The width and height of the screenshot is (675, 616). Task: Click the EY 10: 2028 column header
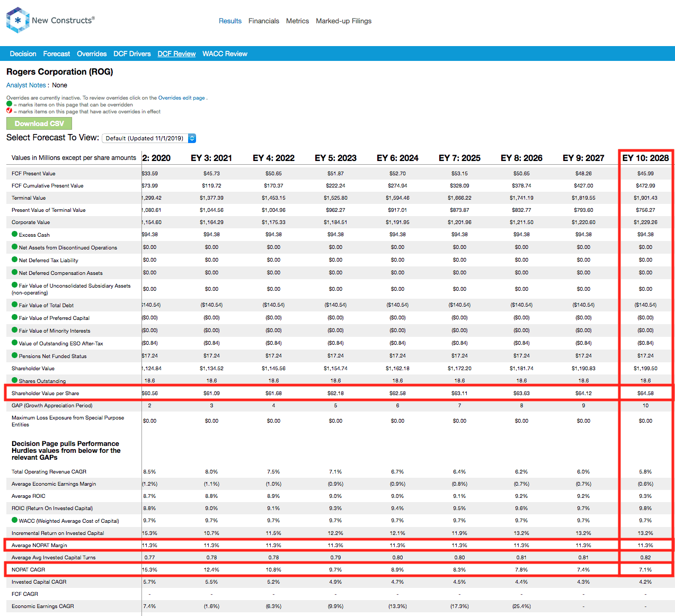pos(645,158)
